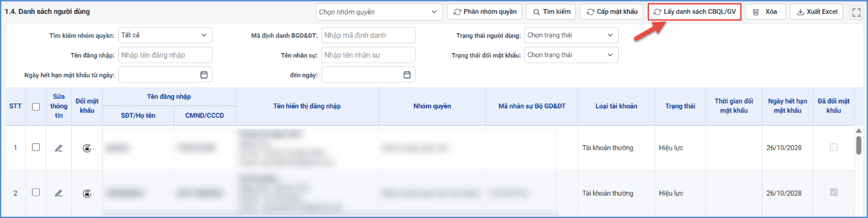The image size is (868, 218).
Task: Click the 'Xóa' delete button
Action: coord(765,12)
